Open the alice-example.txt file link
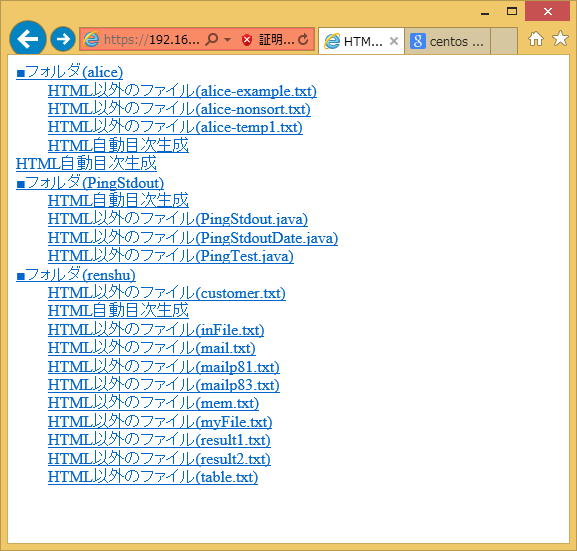Screen dimensions: 577x551 pyautogui.click(x=182, y=91)
